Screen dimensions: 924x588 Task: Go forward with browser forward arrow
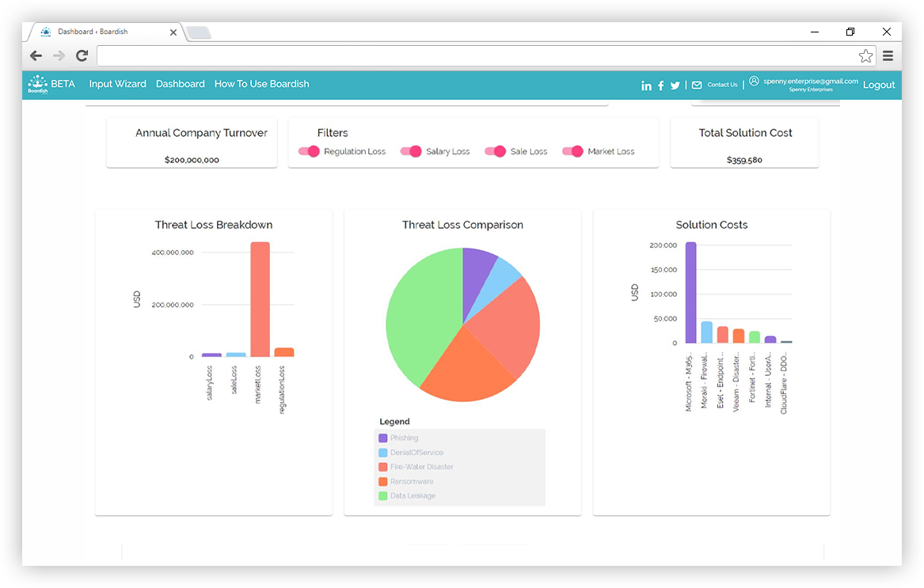tap(59, 56)
